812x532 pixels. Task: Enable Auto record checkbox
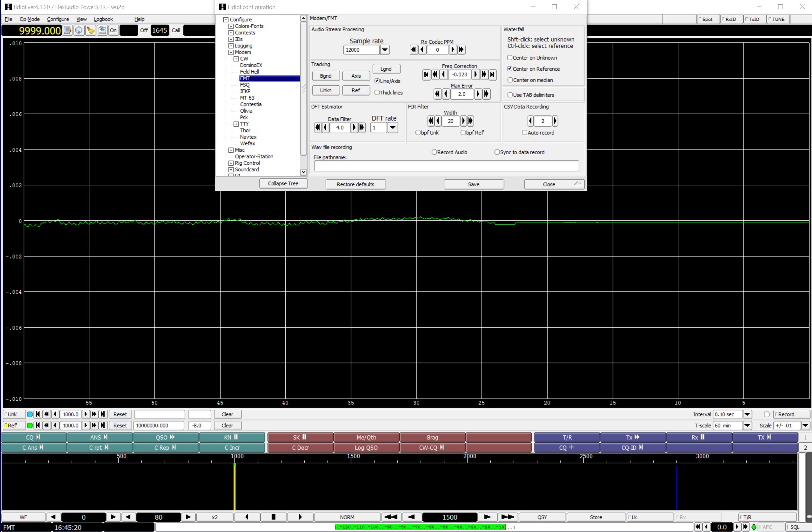(x=525, y=132)
